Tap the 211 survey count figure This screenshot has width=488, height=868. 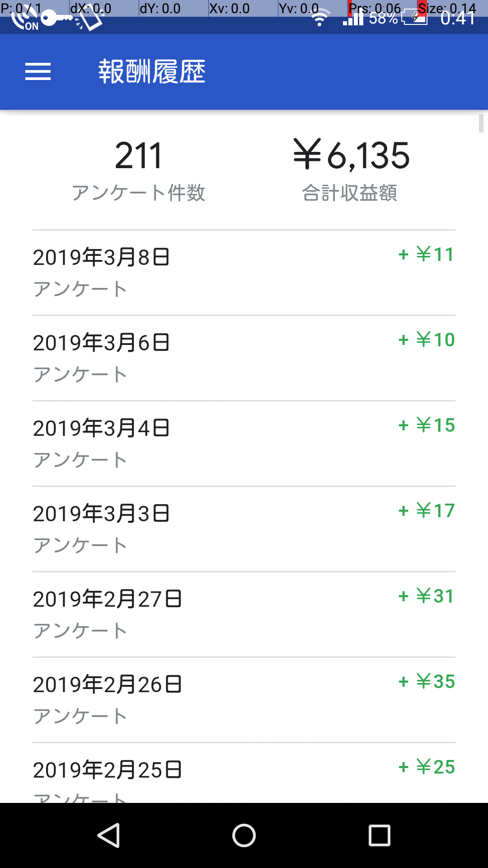click(138, 156)
